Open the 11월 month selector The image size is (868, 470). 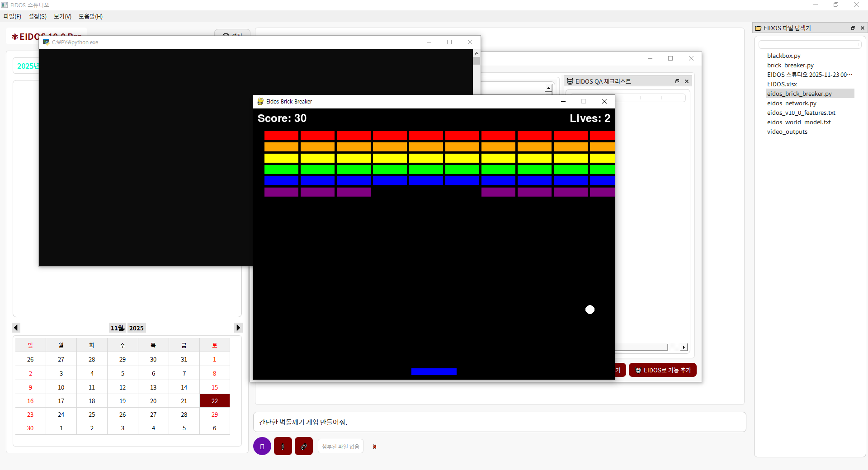click(117, 328)
